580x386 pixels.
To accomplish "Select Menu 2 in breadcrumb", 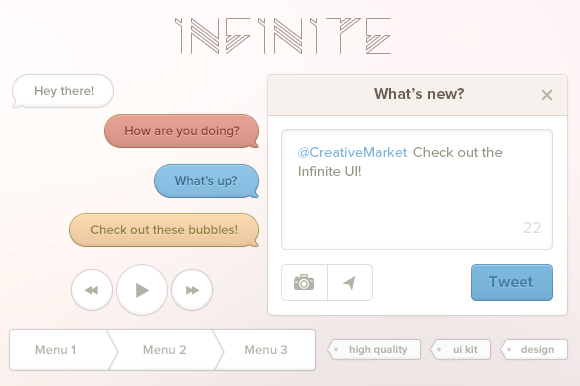I will (165, 350).
